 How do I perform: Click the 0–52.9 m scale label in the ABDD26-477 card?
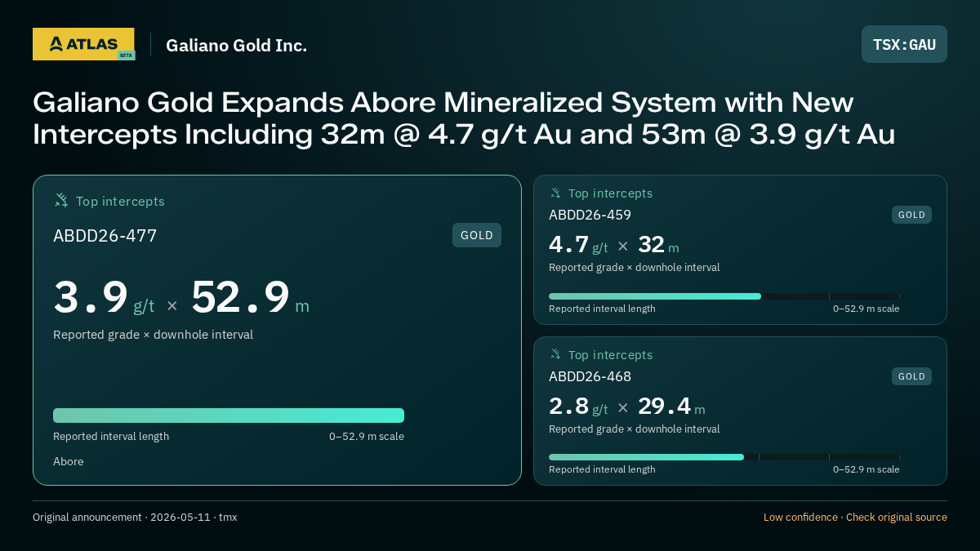coord(367,437)
